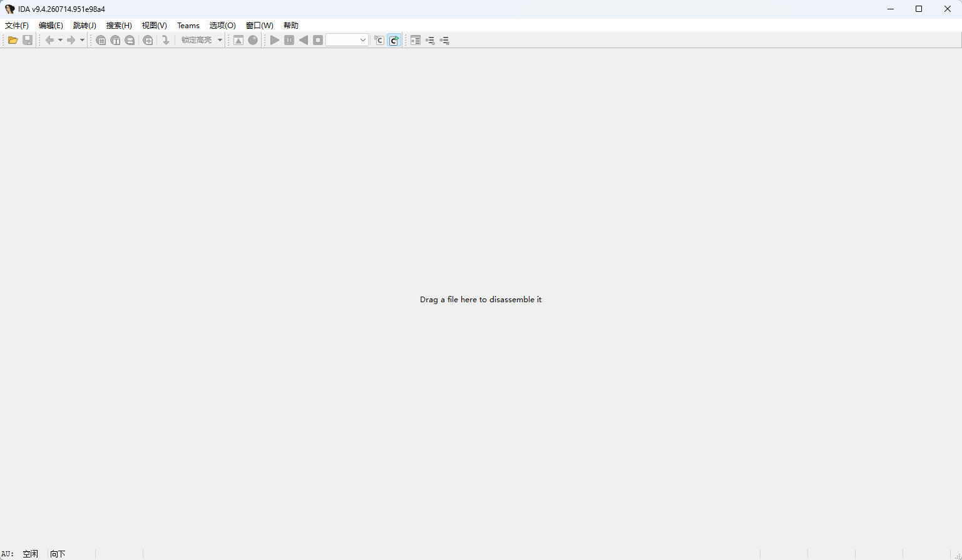Click the 向下 status bar entry
The height and width of the screenshot is (560, 962).
click(x=58, y=554)
